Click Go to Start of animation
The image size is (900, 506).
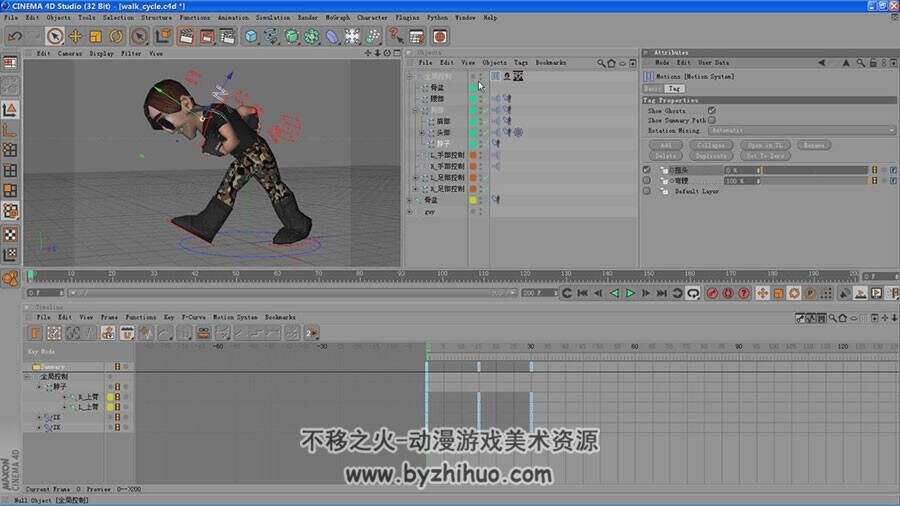583,293
